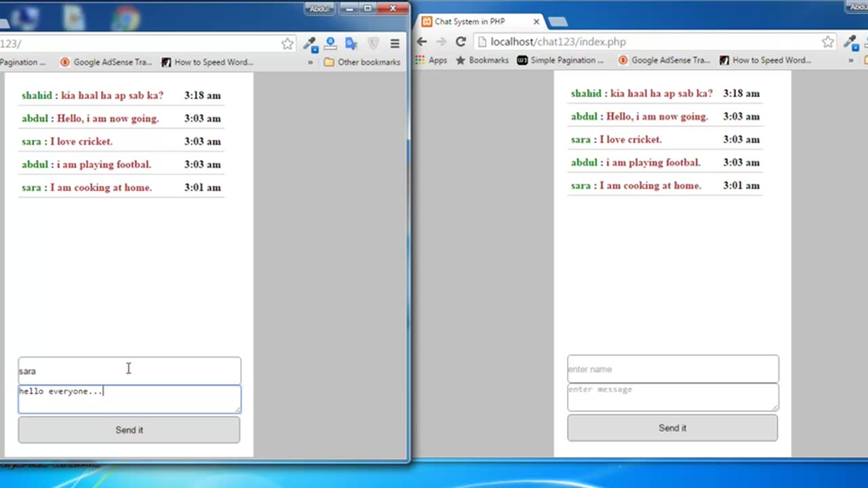Expand bookmarks overflow chevron in left window
The image size is (868, 488).
point(311,62)
